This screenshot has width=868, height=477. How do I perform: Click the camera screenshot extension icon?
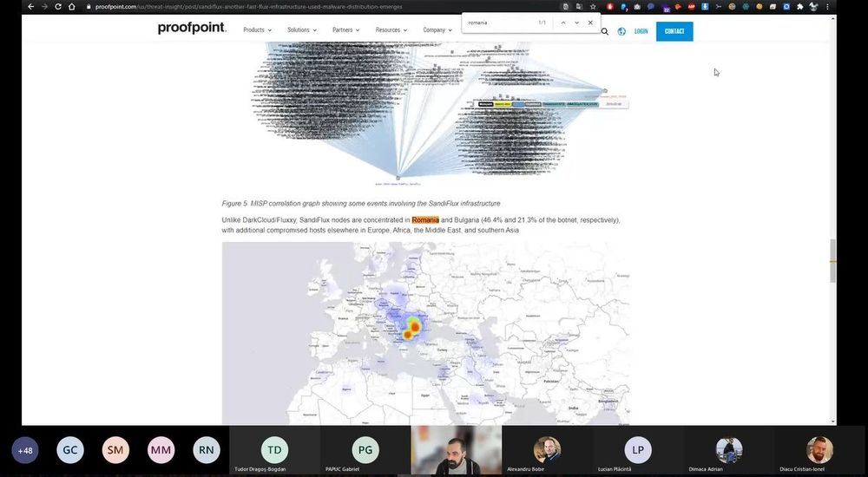(637, 7)
